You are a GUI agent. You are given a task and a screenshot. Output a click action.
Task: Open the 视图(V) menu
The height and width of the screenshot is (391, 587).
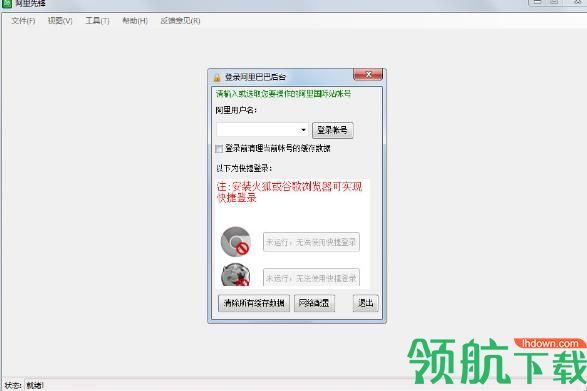[60, 21]
